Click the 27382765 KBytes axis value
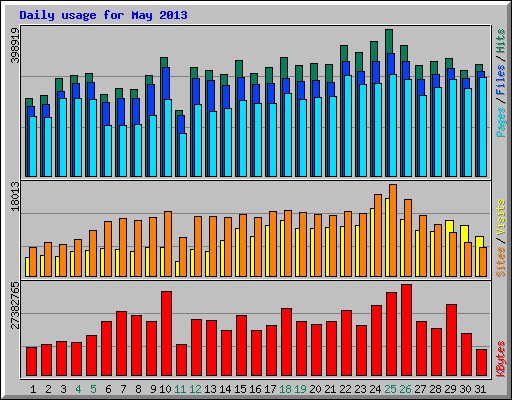Viewport: 512px width, 400px height. 15,305
